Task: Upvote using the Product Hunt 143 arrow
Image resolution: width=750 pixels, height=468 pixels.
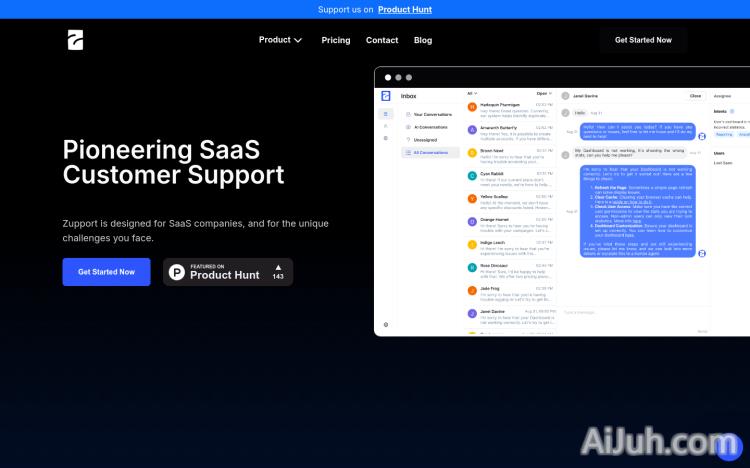Action: [278, 268]
